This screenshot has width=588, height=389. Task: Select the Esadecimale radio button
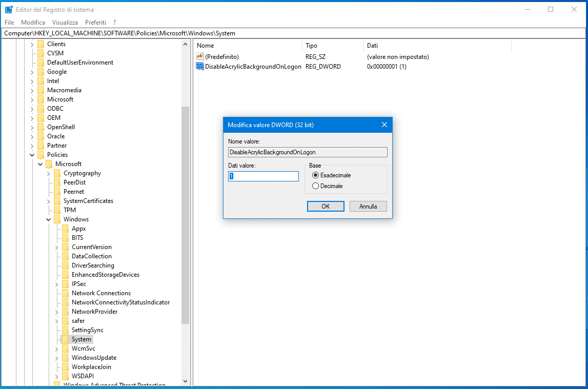point(315,175)
